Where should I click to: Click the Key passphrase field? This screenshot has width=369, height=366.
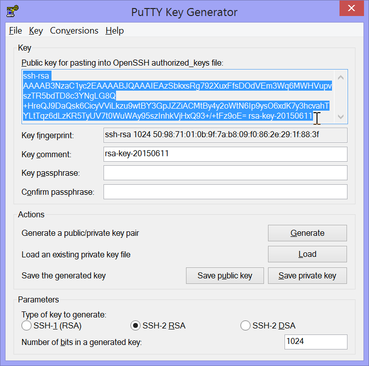[225, 173]
